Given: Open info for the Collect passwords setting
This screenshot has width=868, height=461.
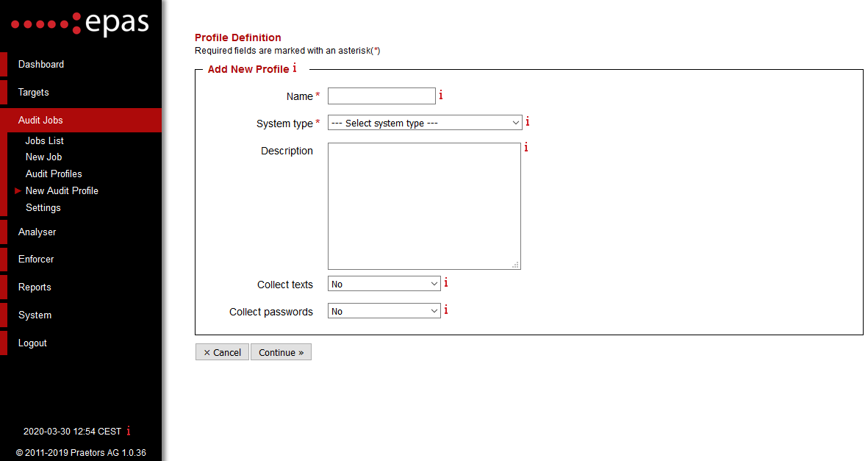Looking at the screenshot, I should coord(445,310).
